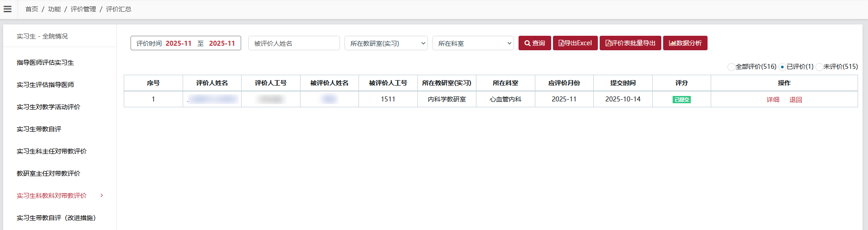Image resolution: width=868 pixels, height=230 pixels.
Task: Click 实习生 - 全院情况 sidebar heading
Action: [x=42, y=36]
